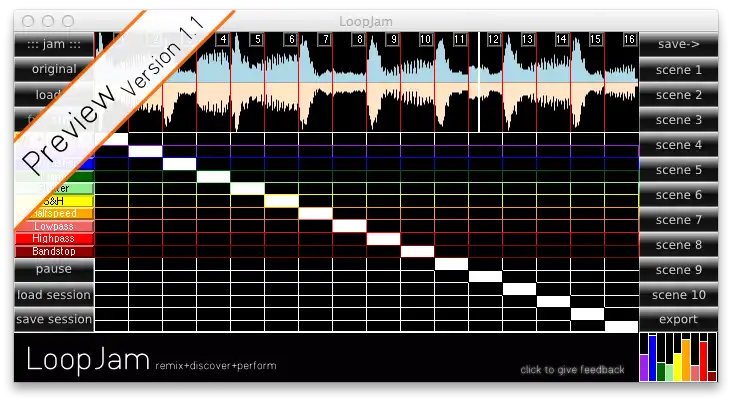The height and width of the screenshot is (402, 732).
Task: Jump to slice marker 9
Action: (x=394, y=39)
